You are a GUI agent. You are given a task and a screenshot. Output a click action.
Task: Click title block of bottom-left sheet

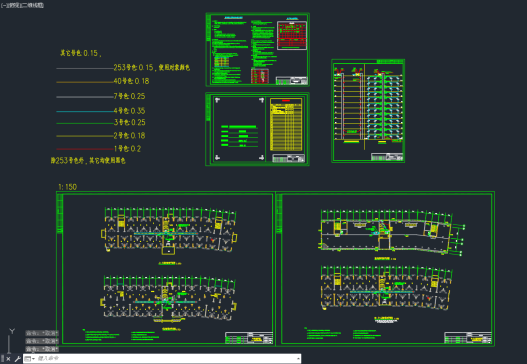(249, 338)
